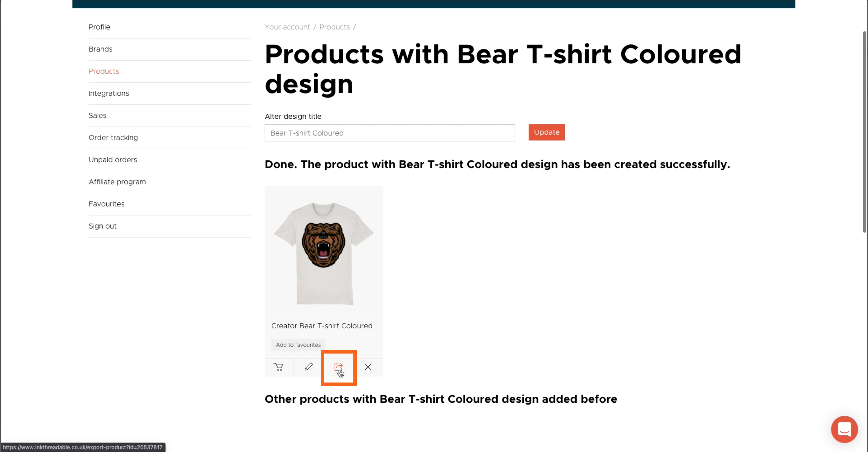Show Favourites from the sidebar
868x452 pixels.
point(106,204)
